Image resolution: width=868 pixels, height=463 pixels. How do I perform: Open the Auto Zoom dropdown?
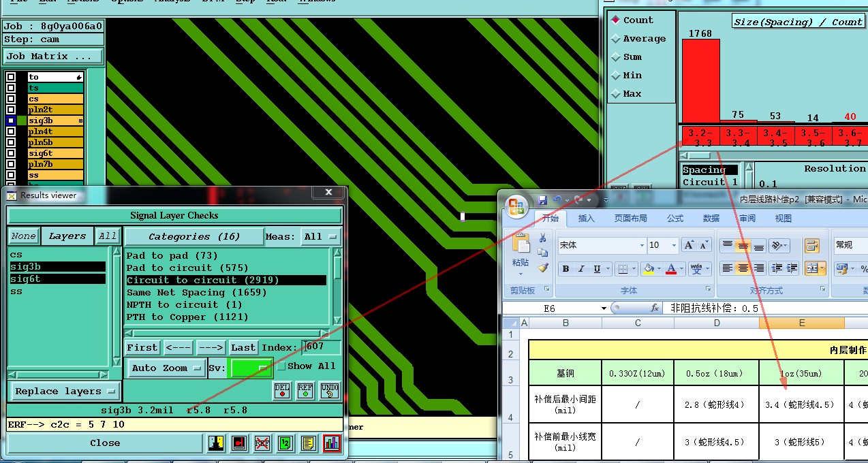click(166, 368)
